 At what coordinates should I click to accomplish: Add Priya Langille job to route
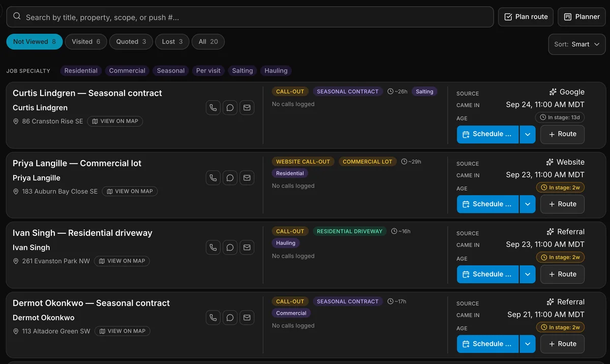pos(562,204)
